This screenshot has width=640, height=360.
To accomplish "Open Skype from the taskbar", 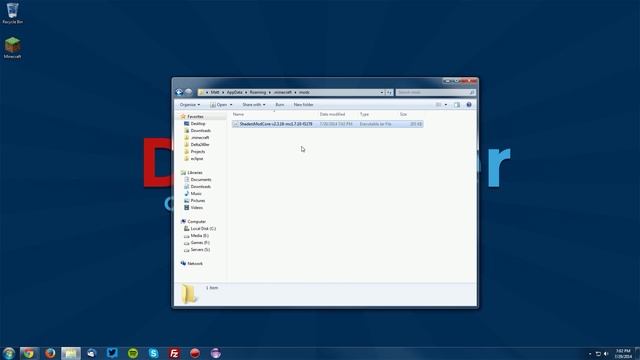I will pyautogui.click(x=153, y=353).
